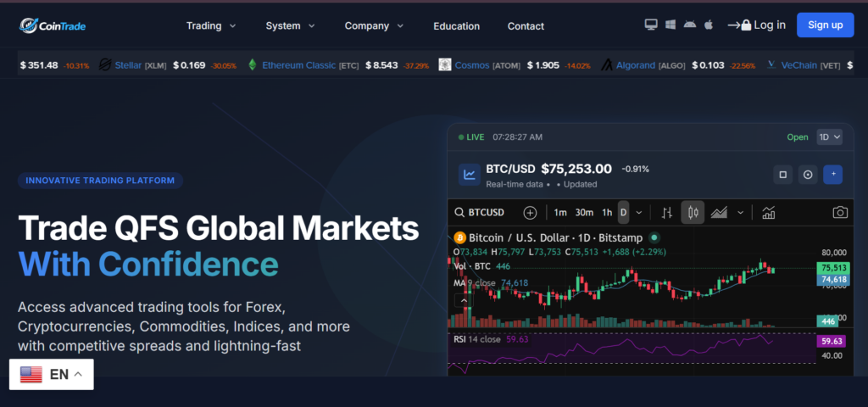
Task: Click the circular target button in widget header
Action: click(x=808, y=175)
